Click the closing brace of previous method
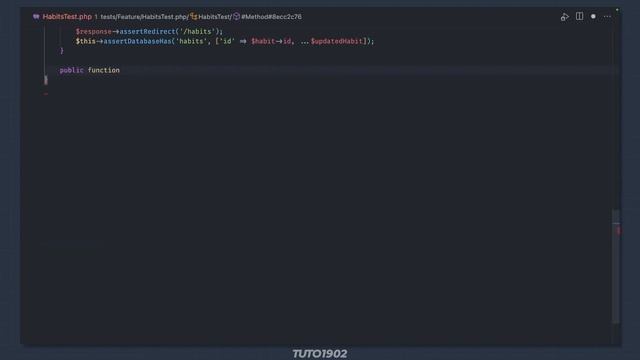Screen dimensions: 640x360 (x=62, y=51)
